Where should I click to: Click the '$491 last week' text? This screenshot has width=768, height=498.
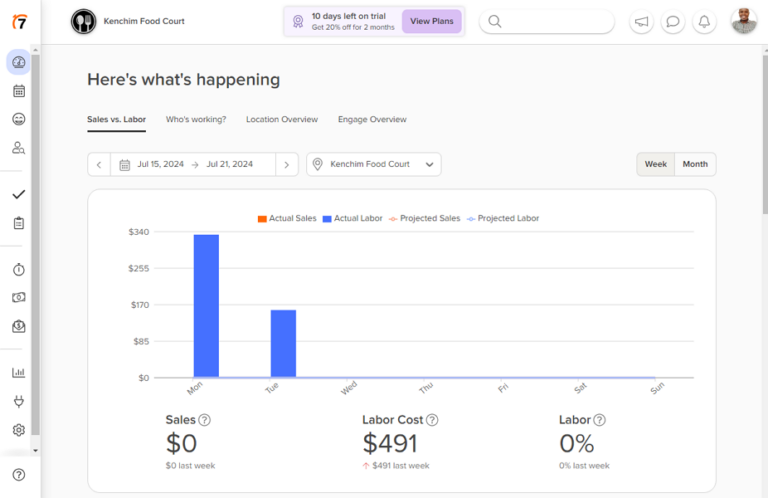pos(401,466)
